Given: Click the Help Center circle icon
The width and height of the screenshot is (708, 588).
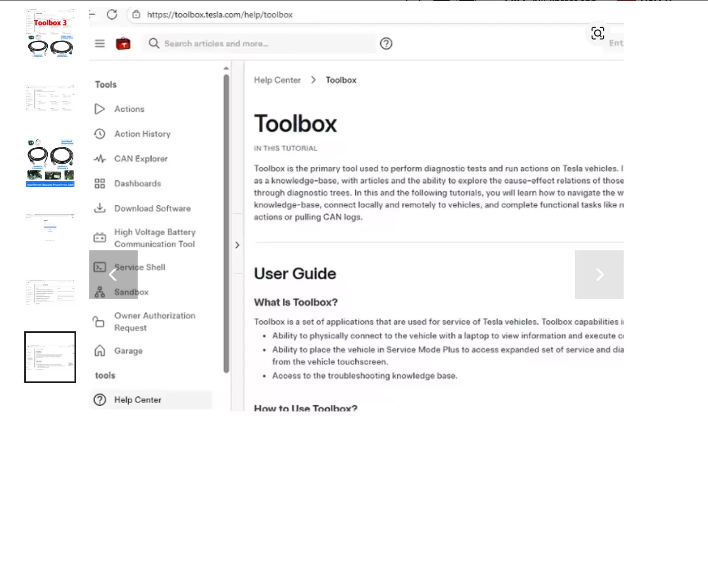Looking at the screenshot, I should coord(100,400).
